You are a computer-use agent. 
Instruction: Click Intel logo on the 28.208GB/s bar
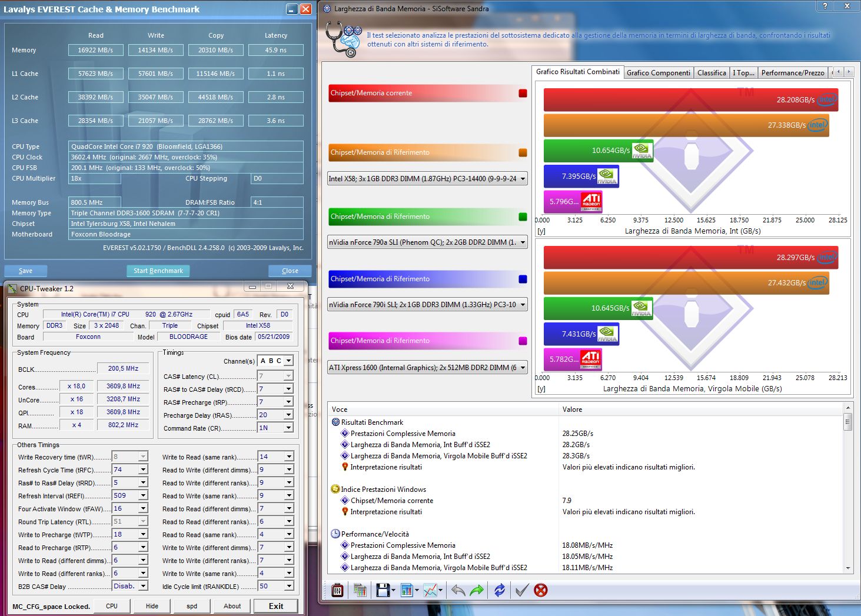coord(827,99)
